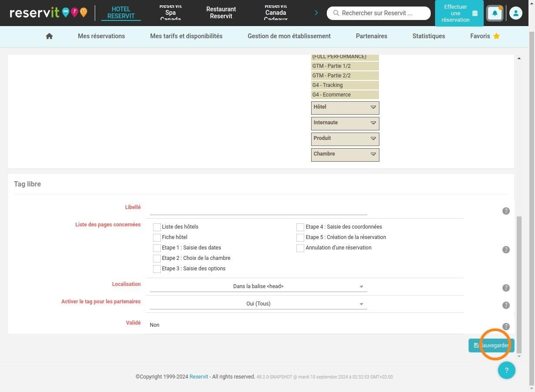
Task: Click the help icon next to Localisation
Action: pos(506,288)
